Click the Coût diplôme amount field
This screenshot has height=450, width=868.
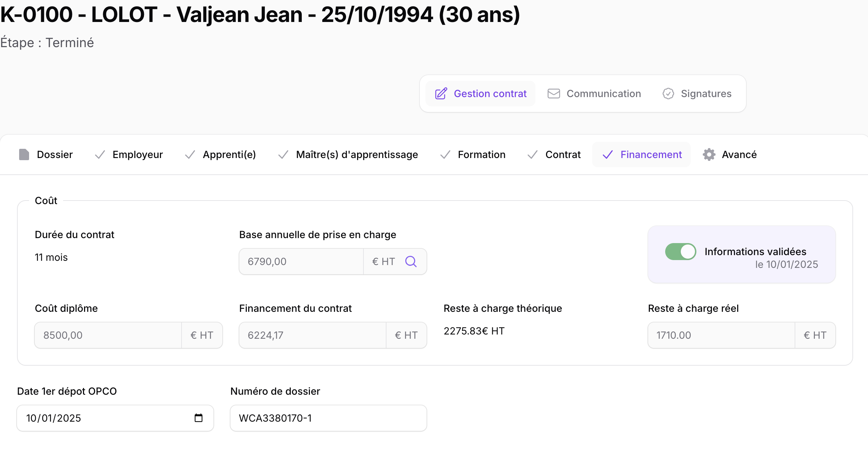click(108, 335)
